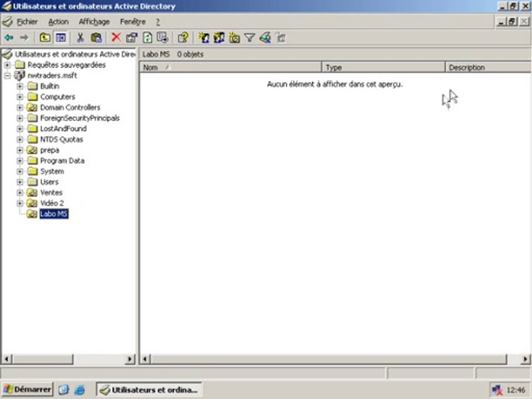532x399 pixels.
Task: Select the root Utilisateurs et ordinateurs node
Action: tap(75, 54)
